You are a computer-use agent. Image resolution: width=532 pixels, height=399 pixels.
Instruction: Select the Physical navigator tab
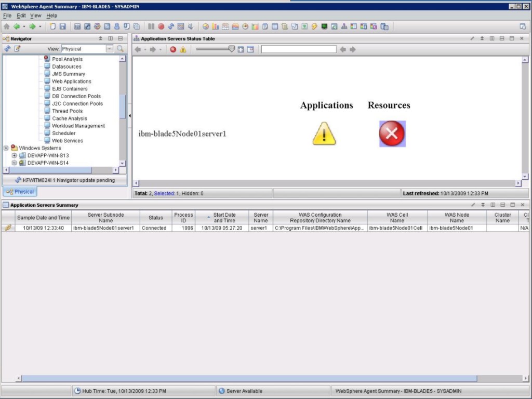point(20,191)
